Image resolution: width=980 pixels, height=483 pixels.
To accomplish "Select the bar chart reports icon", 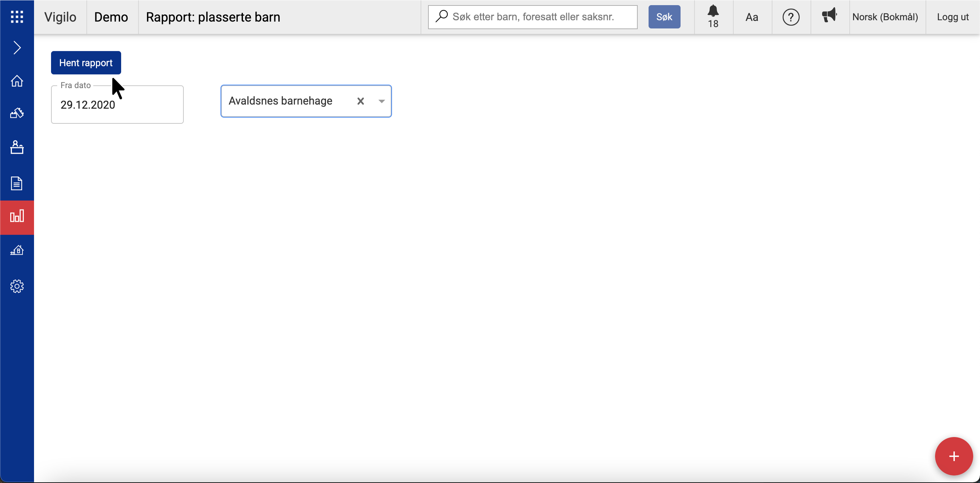I will click(17, 217).
